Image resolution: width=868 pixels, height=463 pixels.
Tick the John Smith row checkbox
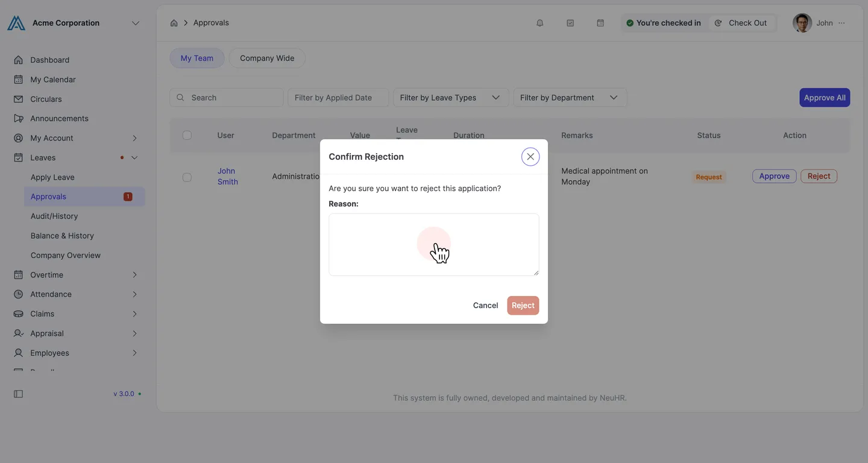click(x=187, y=177)
